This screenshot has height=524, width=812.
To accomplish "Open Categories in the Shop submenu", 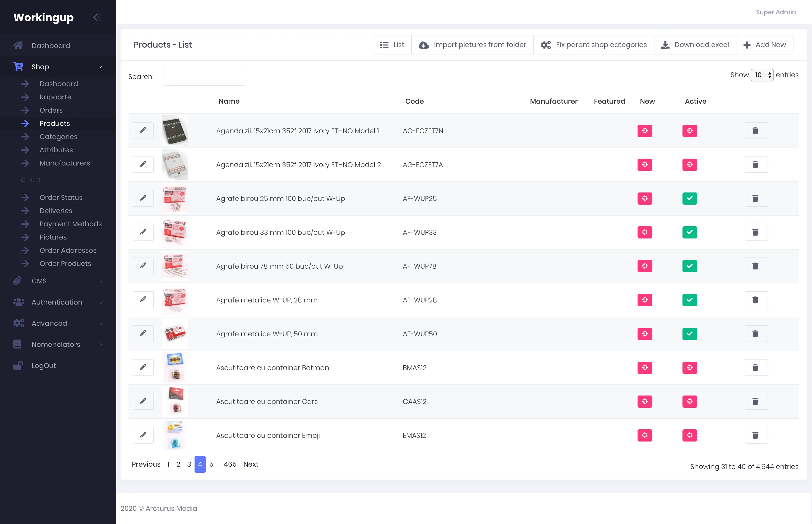I will coord(58,137).
